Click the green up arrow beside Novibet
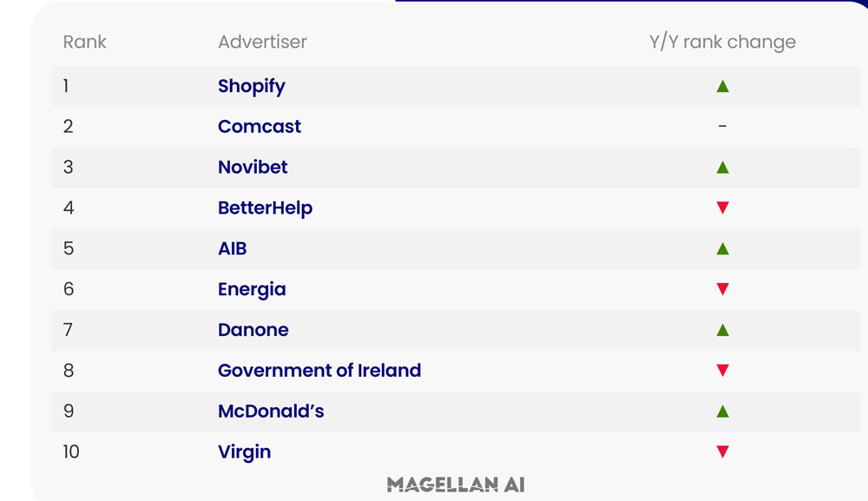 pos(722,168)
